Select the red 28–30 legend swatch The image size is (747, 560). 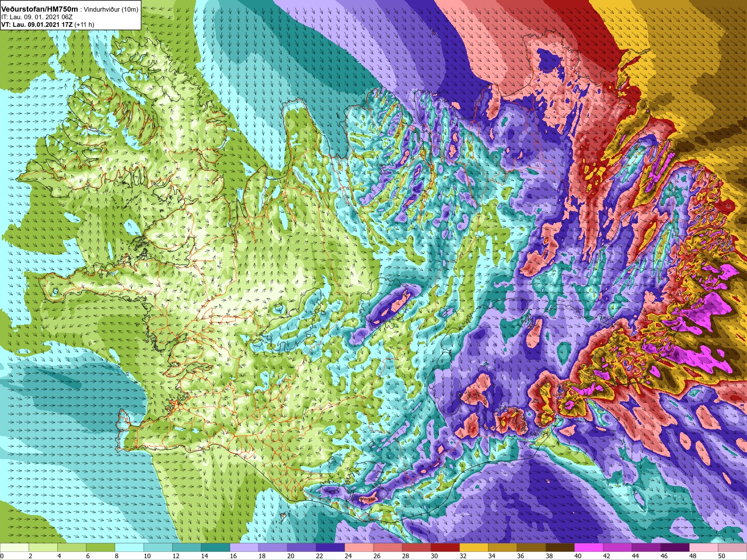[417, 547]
